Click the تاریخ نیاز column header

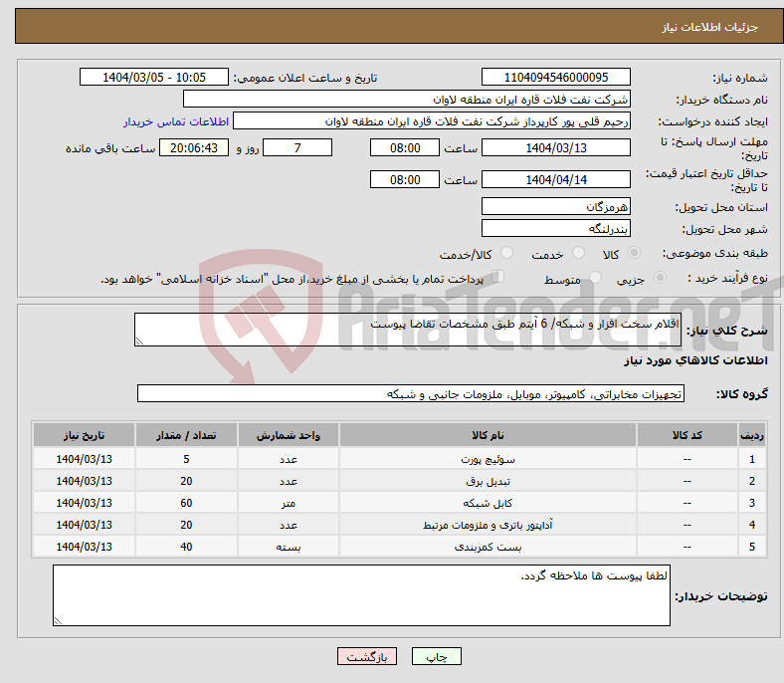tap(84, 435)
